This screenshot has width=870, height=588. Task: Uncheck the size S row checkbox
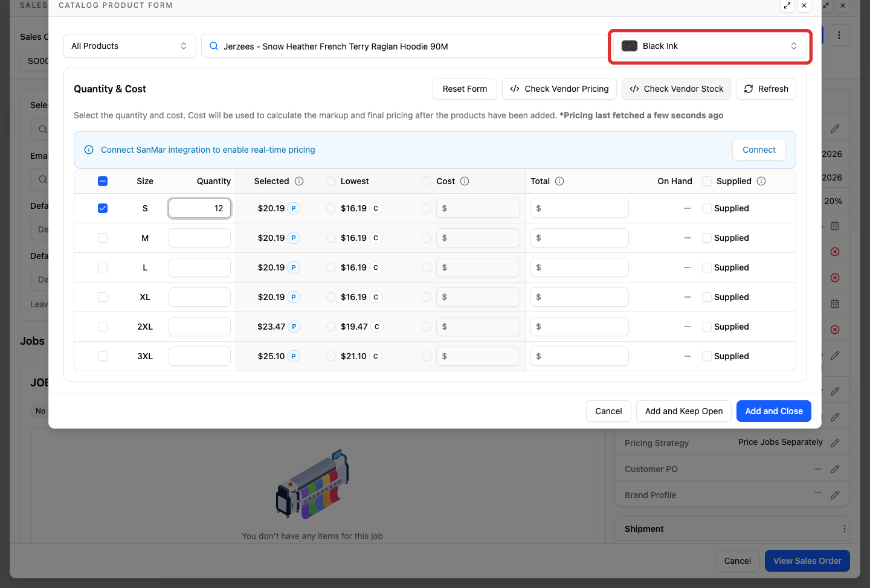pos(103,208)
